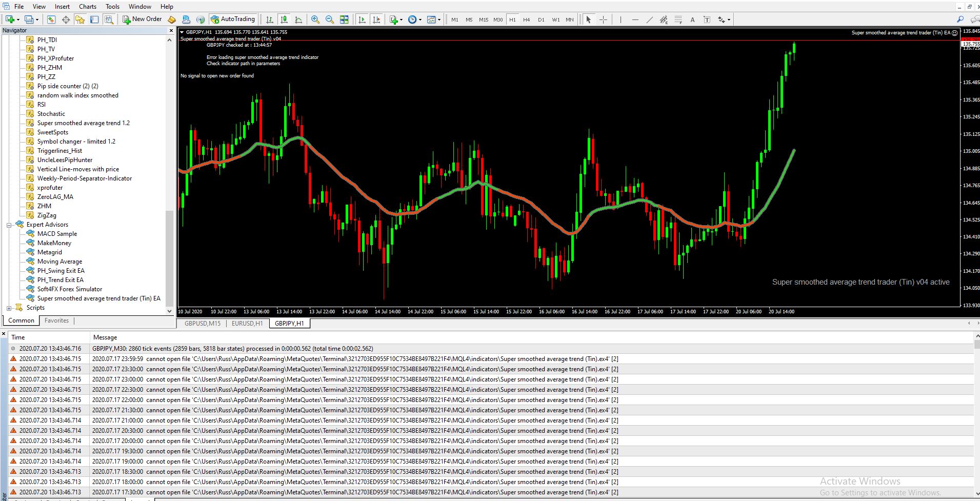Image resolution: width=980 pixels, height=501 pixels.
Task: Select the M1 timeframe
Action: pyautogui.click(x=455, y=19)
